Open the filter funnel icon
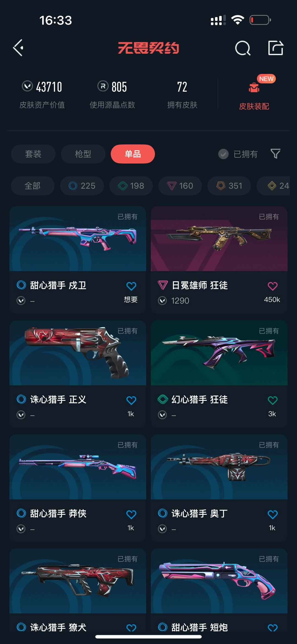The width and height of the screenshot is (297, 644). 275,154
